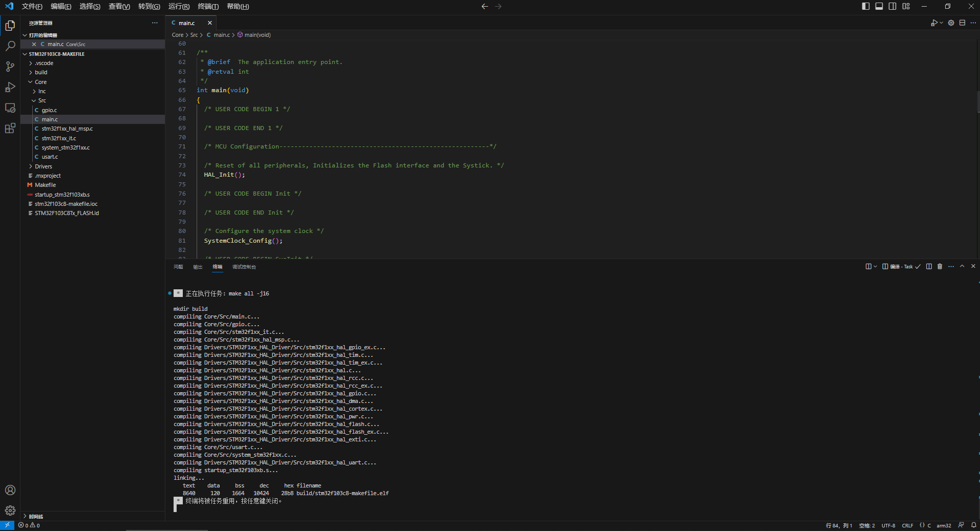Toggle the bottom panel layout button
This screenshot has height=531, width=980.
pos(879,6)
